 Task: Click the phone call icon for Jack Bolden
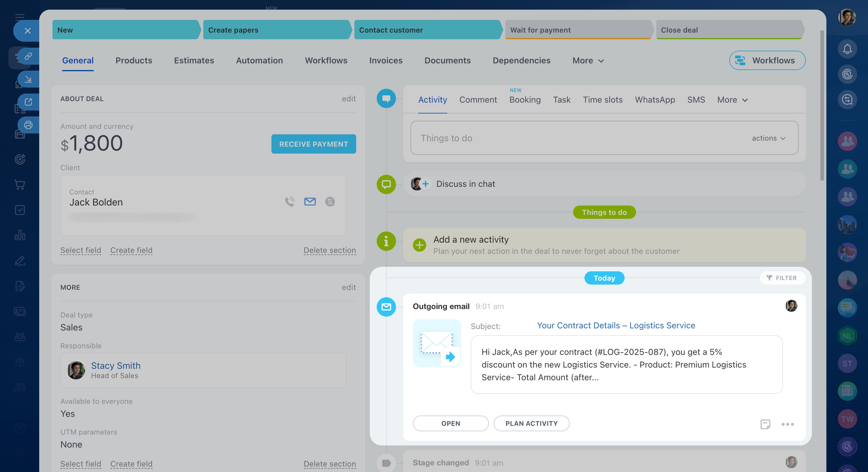tap(290, 202)
